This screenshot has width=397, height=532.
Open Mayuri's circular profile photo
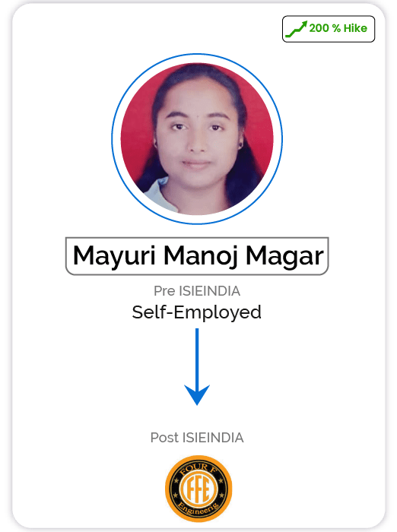point(197,139)
